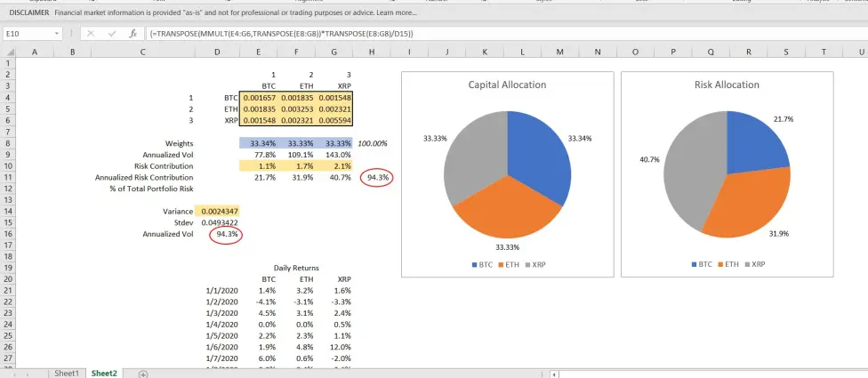Open the Learn more link in disclaimer
The width and height of the screenshot is (868, 378).
point(397,12)
